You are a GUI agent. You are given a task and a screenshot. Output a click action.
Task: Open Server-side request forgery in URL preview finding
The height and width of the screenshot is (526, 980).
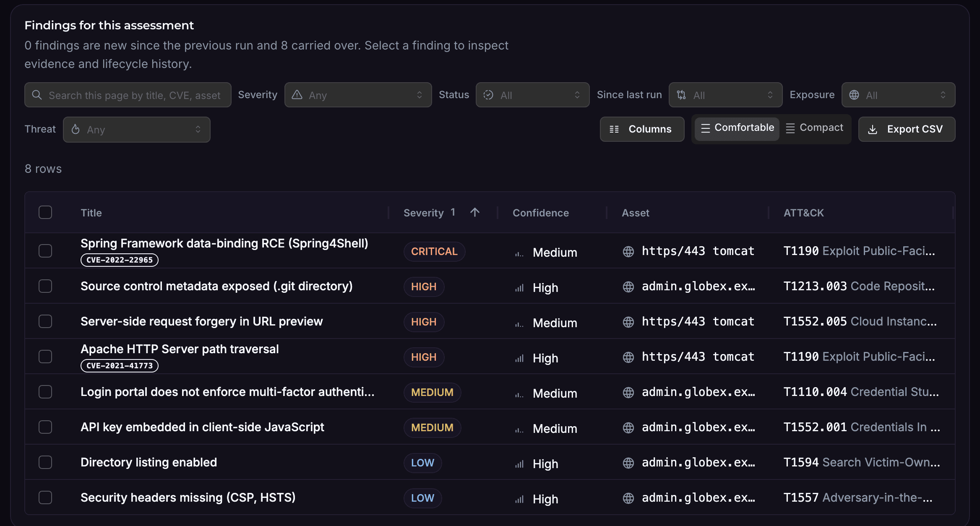click(202, 321)
